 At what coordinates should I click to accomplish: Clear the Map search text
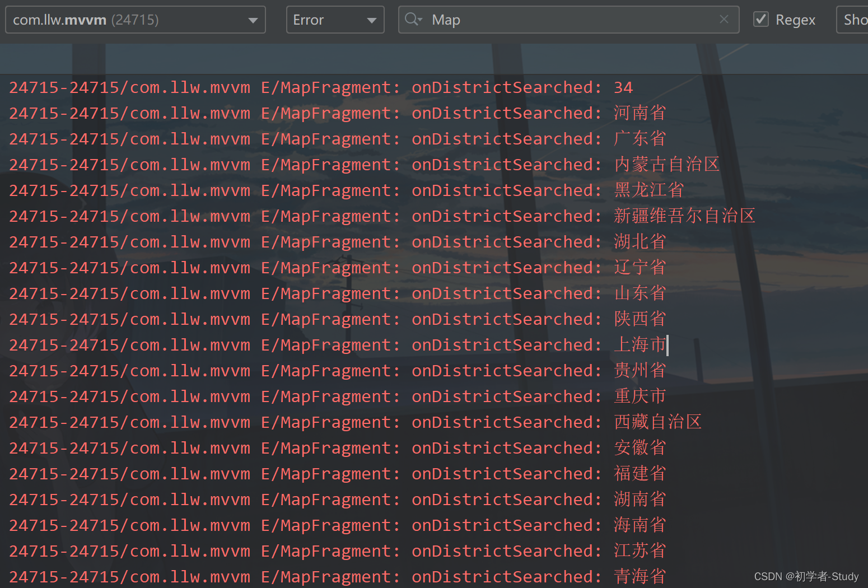click(724, 20)
